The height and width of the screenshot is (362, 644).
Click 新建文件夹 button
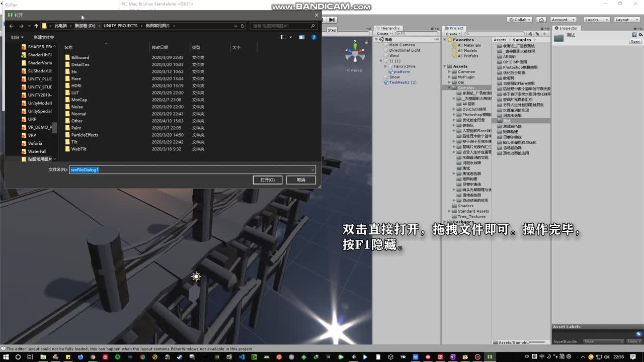(44, 37)
